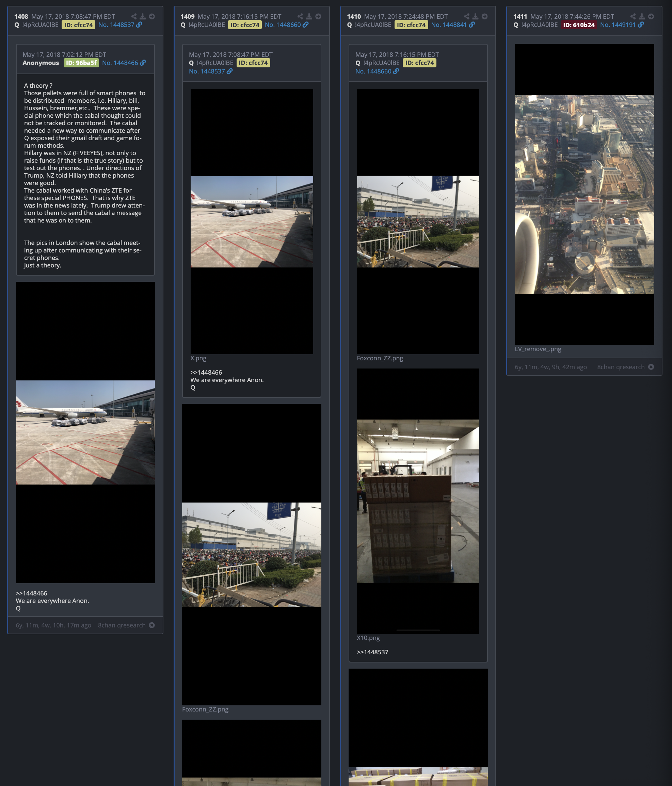Click file name X10.png
This screenshot has height=786, width=672.
[x=368, y=638]
